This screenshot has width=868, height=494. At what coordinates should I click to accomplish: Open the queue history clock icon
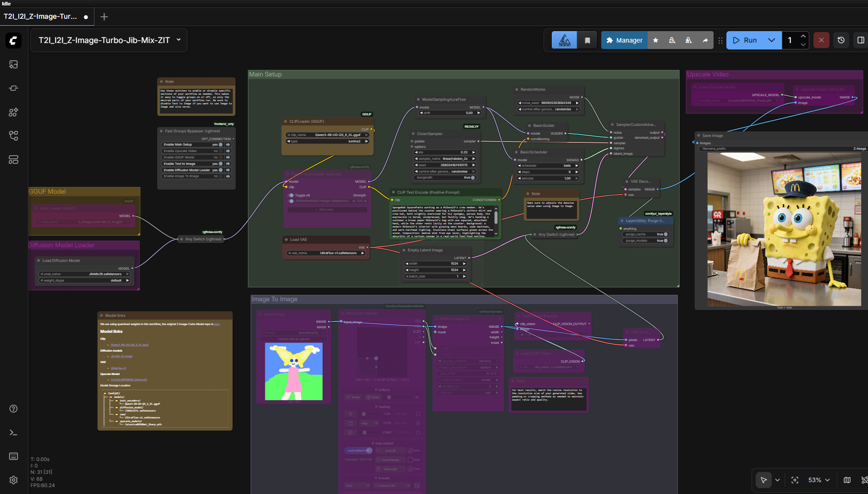[841, 40]
